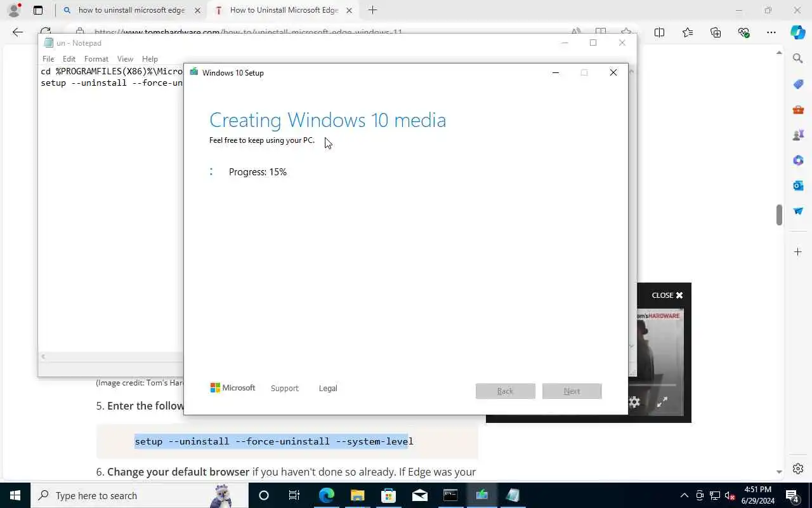Click the Microsoft logo in Setup
The image size is (812, 508).
(x=233, y=388)
